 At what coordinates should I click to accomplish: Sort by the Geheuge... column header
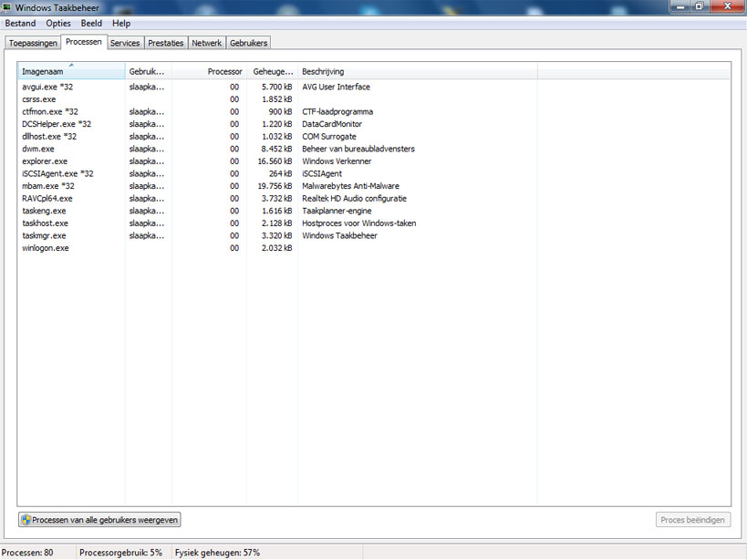point(273,71)
